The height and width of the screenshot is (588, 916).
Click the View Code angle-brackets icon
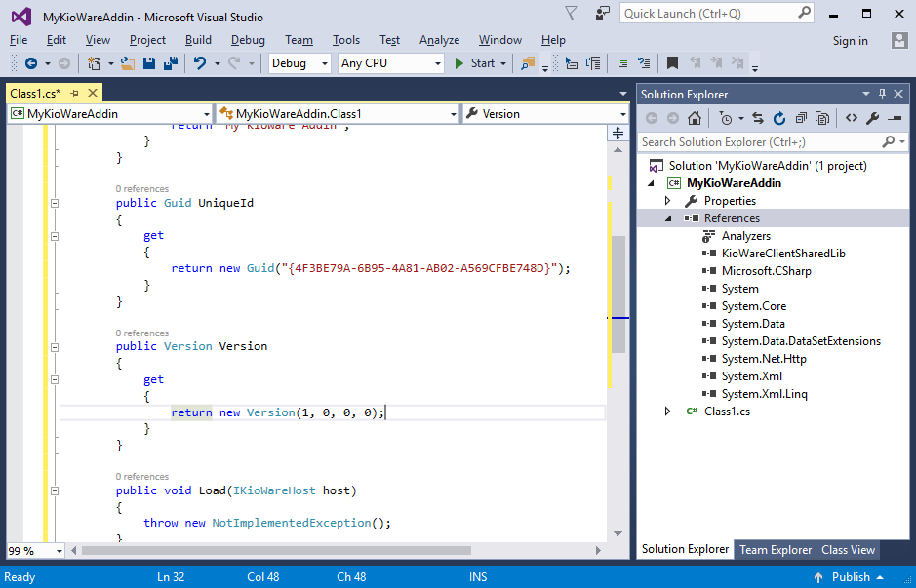coord(852,118)
